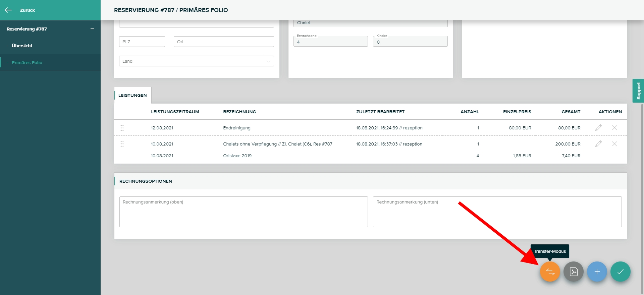Edit the Chalets ohne Verpflegung row
This screenshot has height=295, width=644.
click(x=598, y=144)
